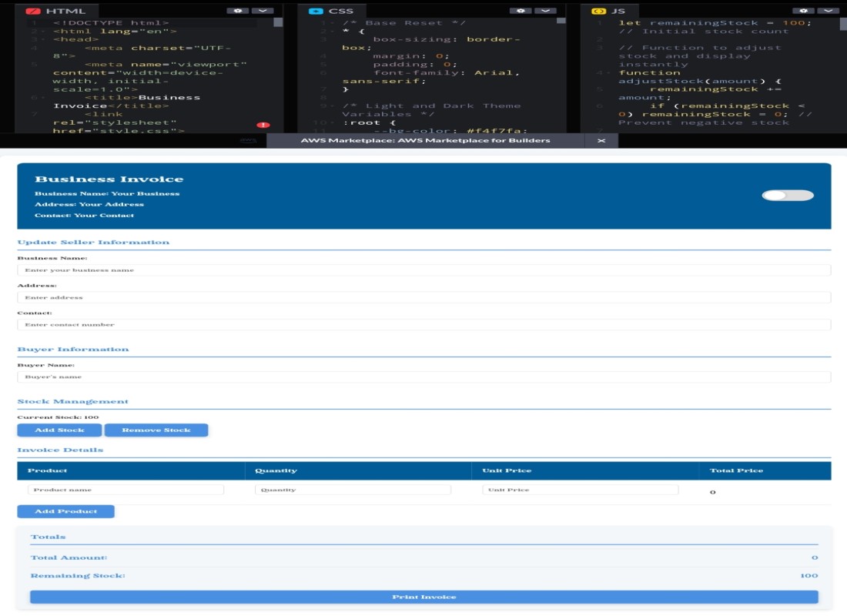
Task: Click the Quantity table input
Action: [x=353, y=490]
